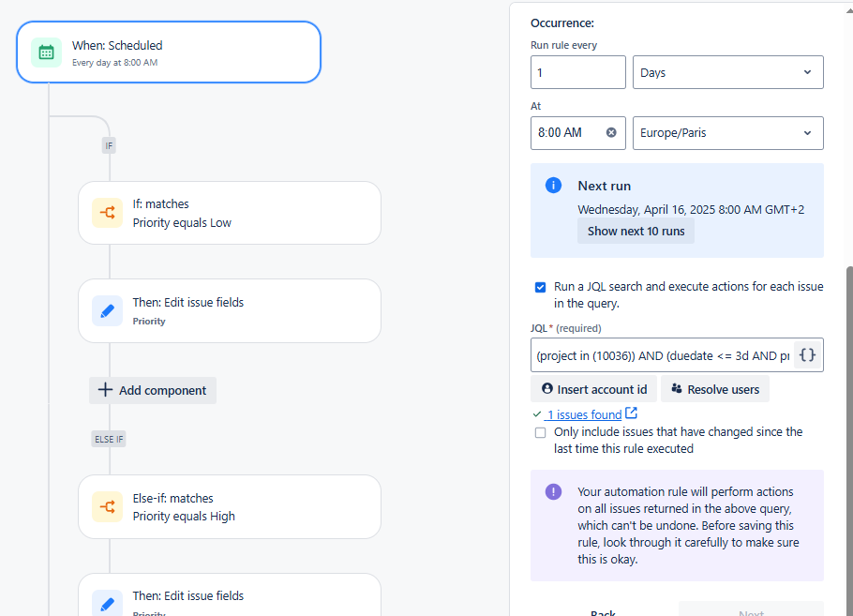Viewport: 853px width, 616px height.
Task: Open found issues via external link icon
Action: click(631, 413)
